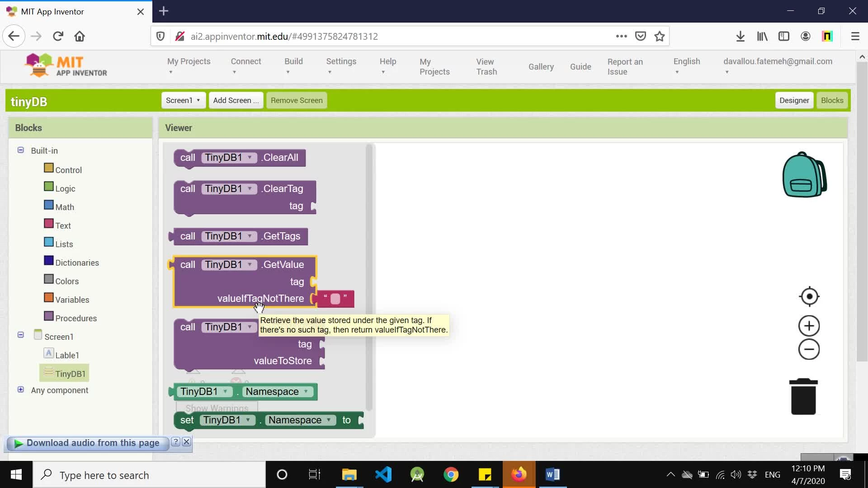The width and height of the screenshot is (868, 488).
Task: Switch to the Designer view
Action: pos(794,100)
